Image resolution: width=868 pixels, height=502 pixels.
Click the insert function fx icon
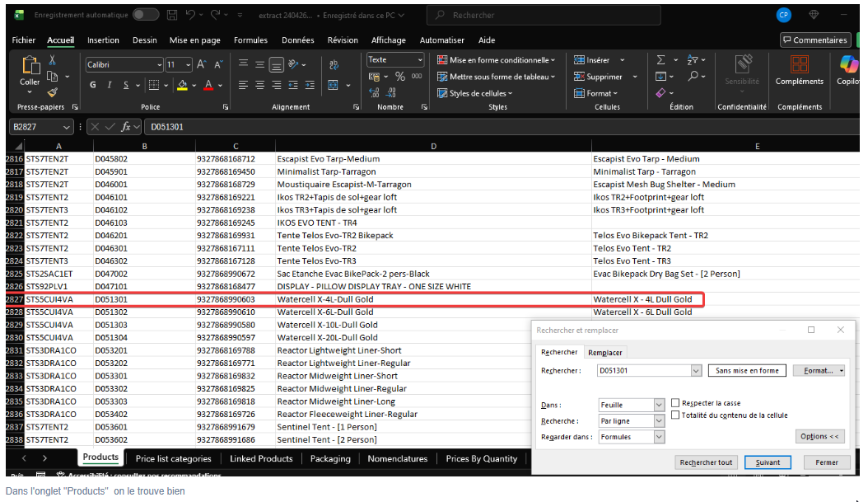126,127
